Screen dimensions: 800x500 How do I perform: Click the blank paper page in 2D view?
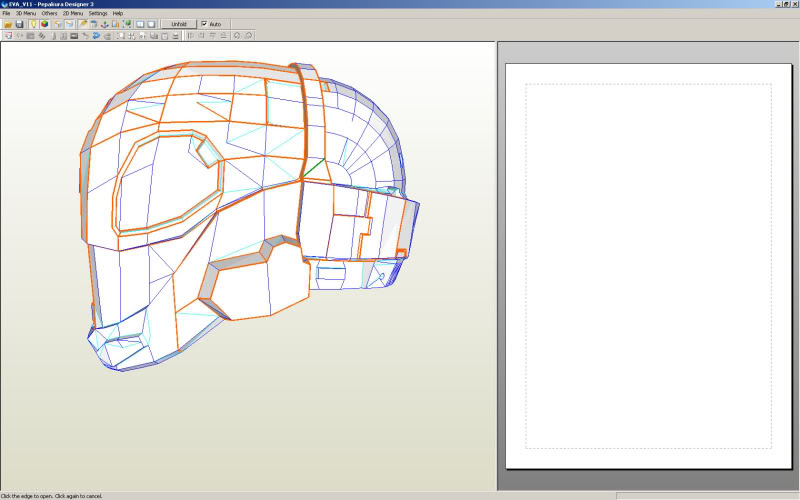point(648,265)
